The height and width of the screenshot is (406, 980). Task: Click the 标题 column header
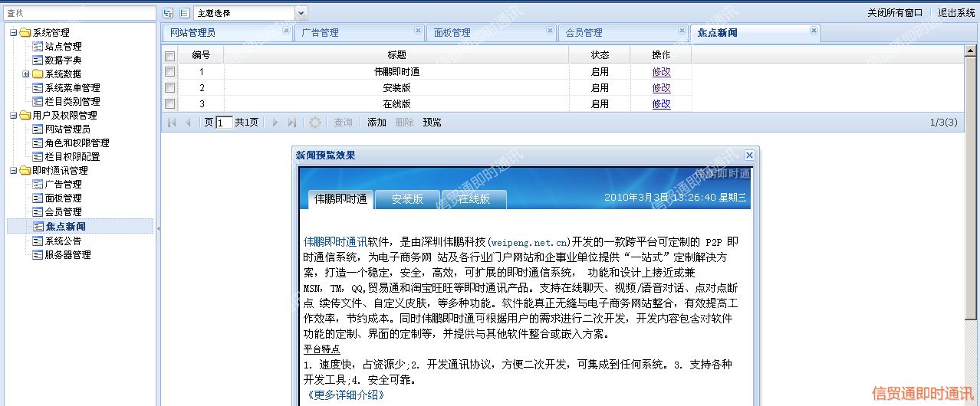(x=396, y=55)
